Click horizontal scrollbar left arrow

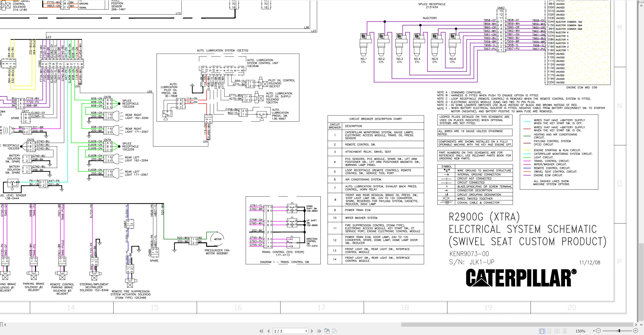(5, 325)
